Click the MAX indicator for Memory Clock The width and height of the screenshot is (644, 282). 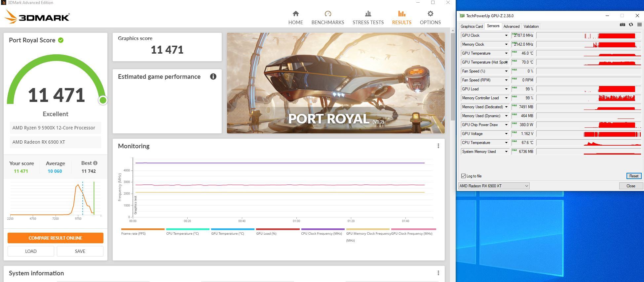[x=514, y=43]
